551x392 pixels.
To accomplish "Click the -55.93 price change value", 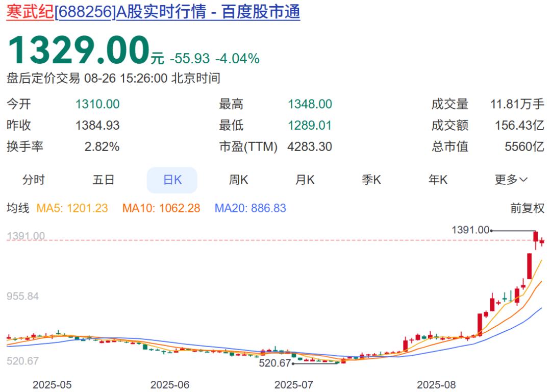I will pos(190,58).
